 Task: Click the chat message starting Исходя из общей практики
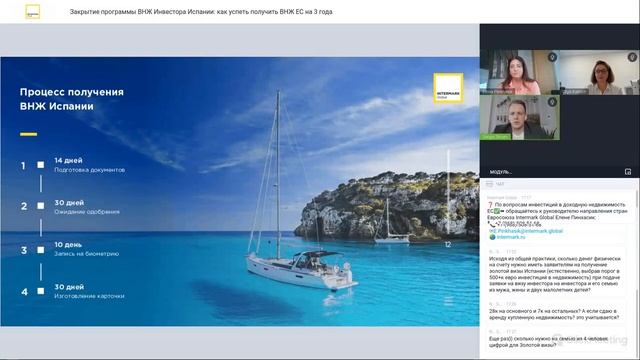click(556, 274)
